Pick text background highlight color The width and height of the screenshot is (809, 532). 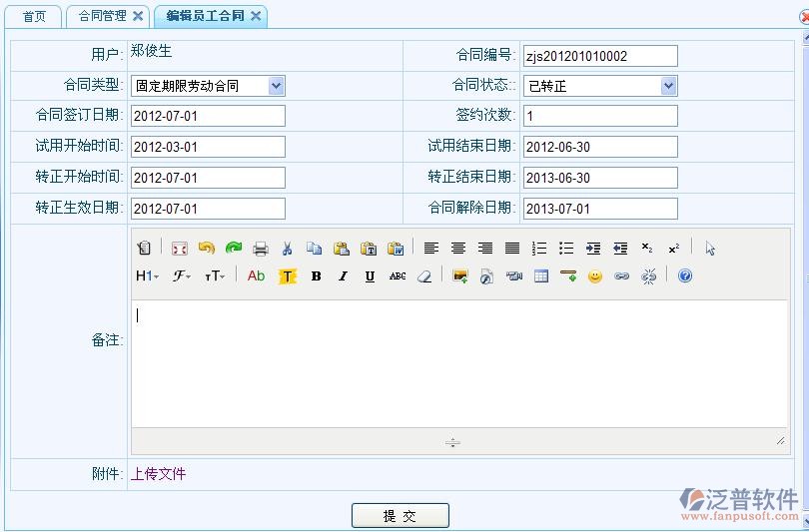pyautogui.click(x=288, y=276)
